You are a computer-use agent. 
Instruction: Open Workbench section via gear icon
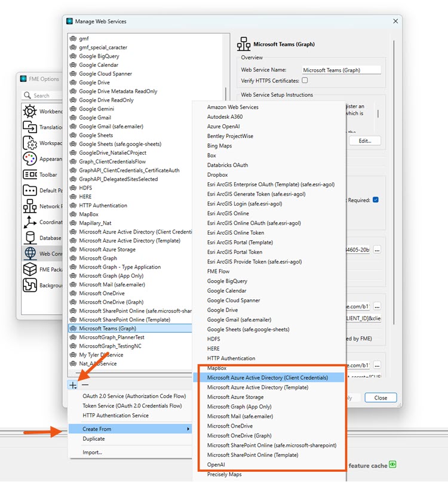point(30,112)
